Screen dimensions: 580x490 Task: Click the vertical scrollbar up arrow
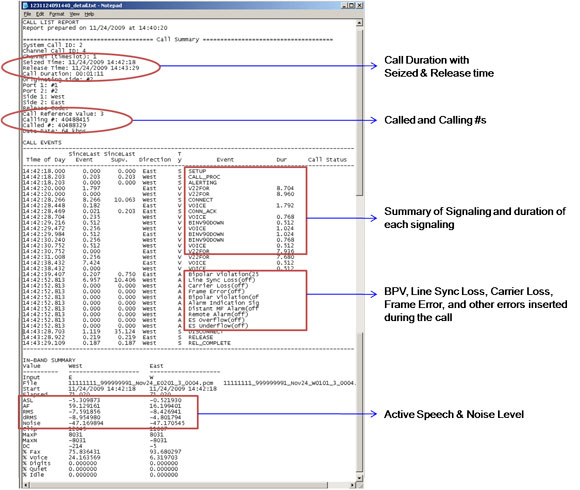tap(359, 23)
